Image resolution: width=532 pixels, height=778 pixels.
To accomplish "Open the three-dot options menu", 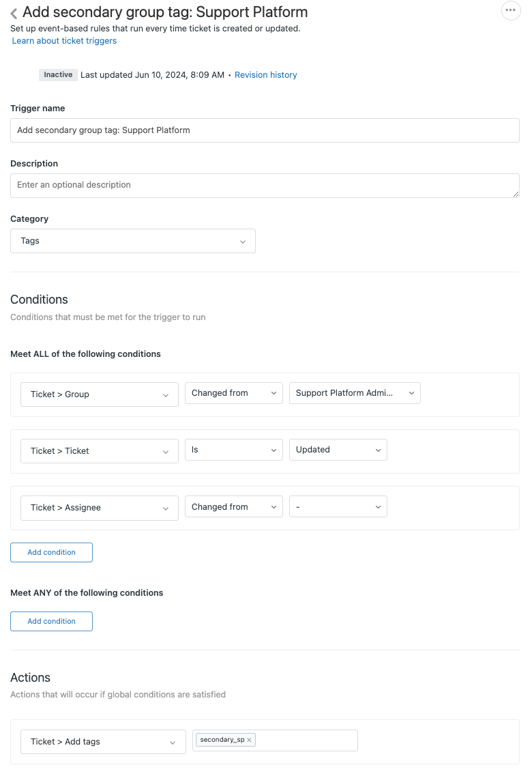I will [510, 11].
